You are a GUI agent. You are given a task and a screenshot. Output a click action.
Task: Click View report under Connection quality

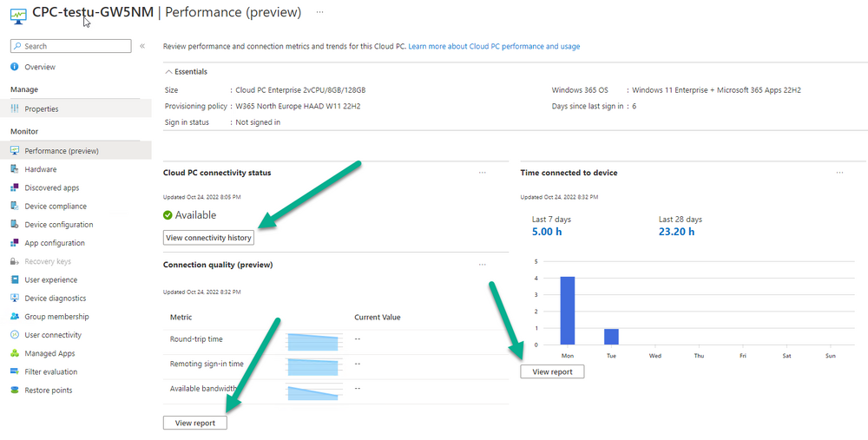coord(194,423)
